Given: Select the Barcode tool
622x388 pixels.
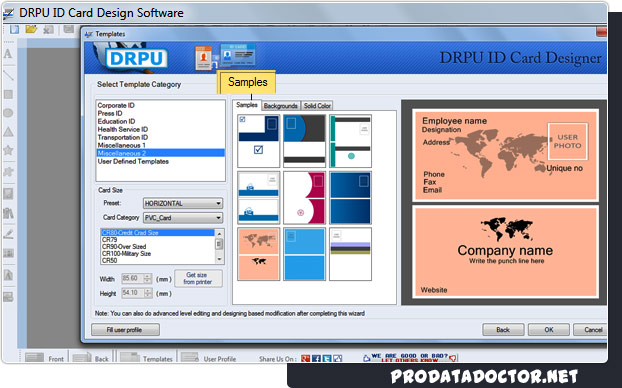Looking at the screenshot, I should click(x=8, y=253).
